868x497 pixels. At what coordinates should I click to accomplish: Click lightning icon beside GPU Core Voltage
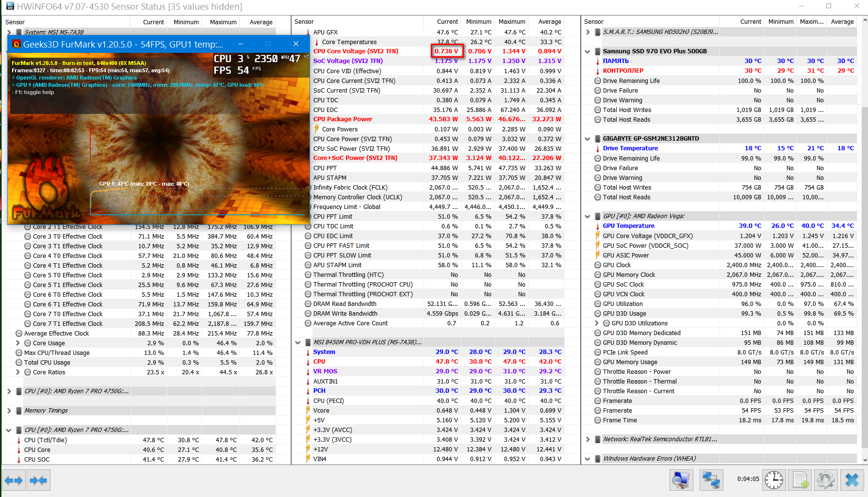[598, 236]
